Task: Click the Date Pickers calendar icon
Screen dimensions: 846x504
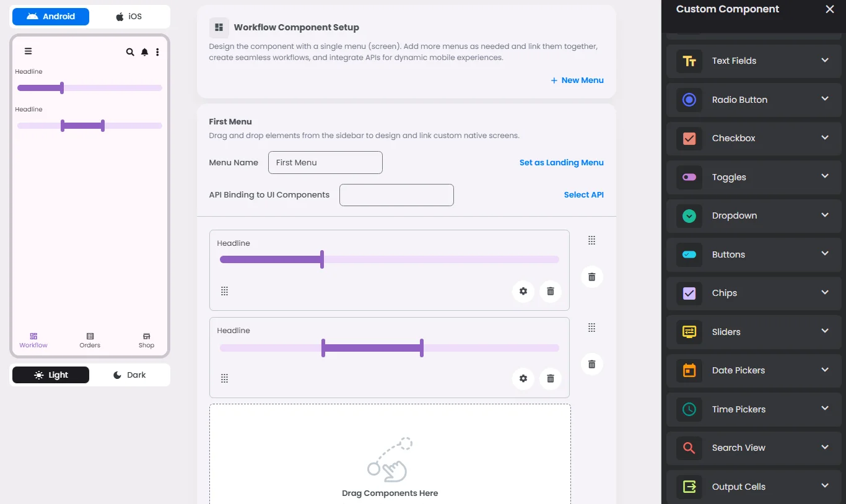Action: coord(689,370)
